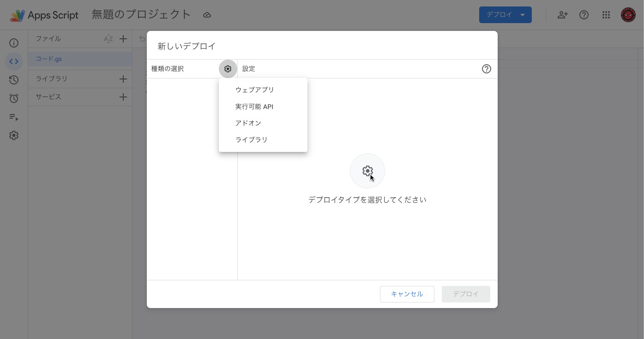
Task: Open the Google apps grid icon
Action: [x=606, y=15]
